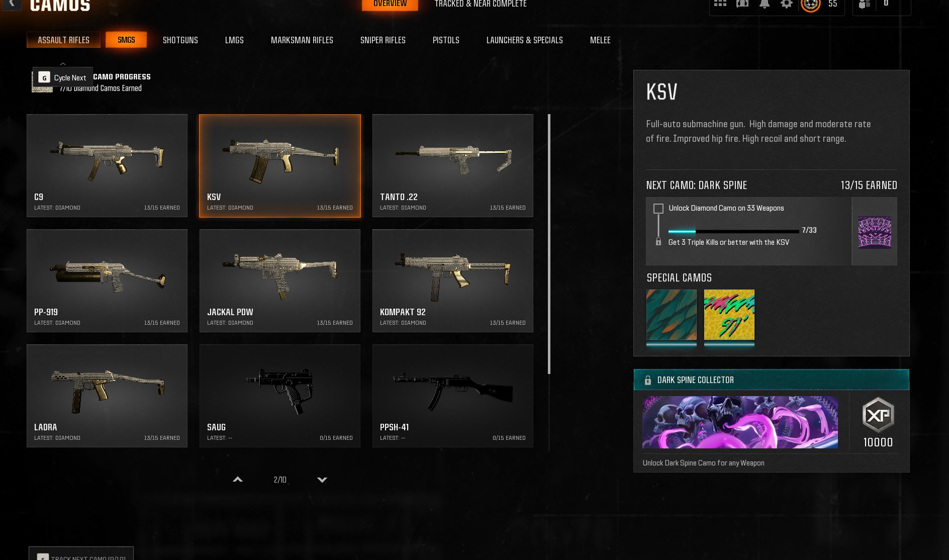Open the settings gear icon

tap(787, 4)
